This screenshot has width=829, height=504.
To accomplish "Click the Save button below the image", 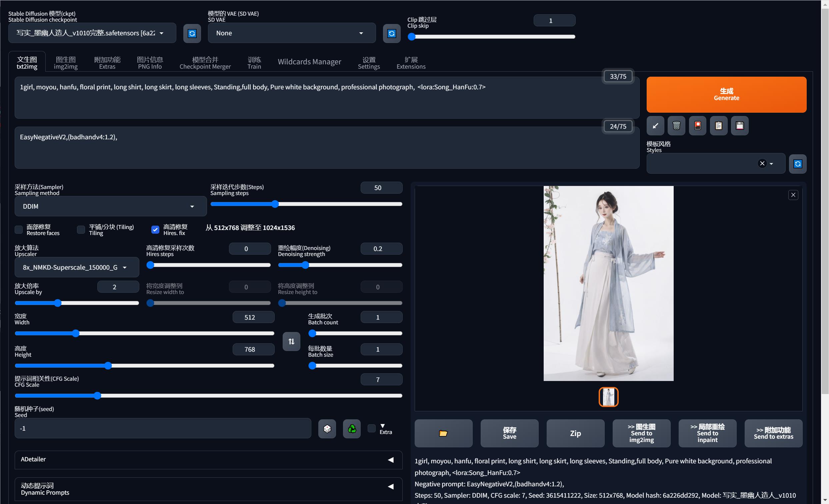I will click(509, 433).
